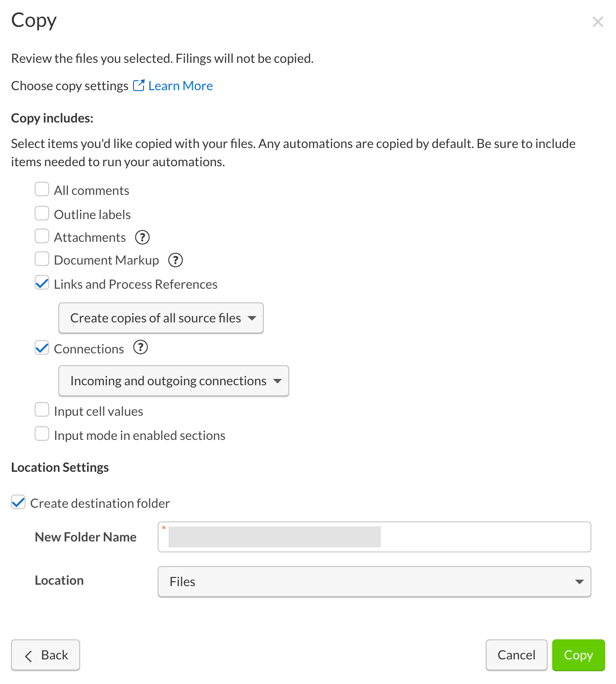Check the Outline labels option
Screen dimensions: 616x684
click(42, 213)
